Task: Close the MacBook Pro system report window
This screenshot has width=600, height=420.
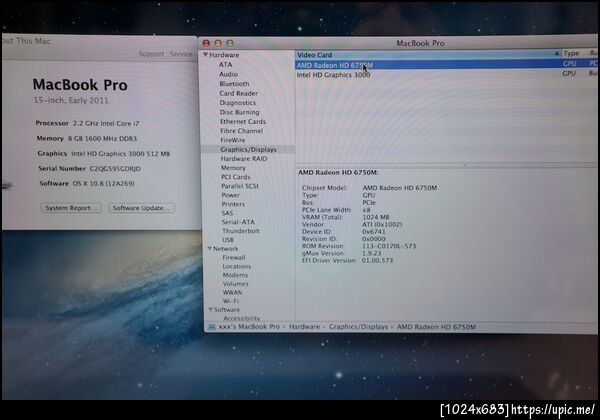Action: pos(206,43)
